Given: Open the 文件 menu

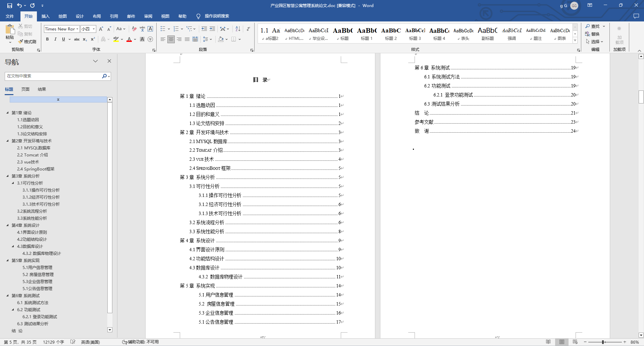Looking at the screenshot, I should click(10, 16).
